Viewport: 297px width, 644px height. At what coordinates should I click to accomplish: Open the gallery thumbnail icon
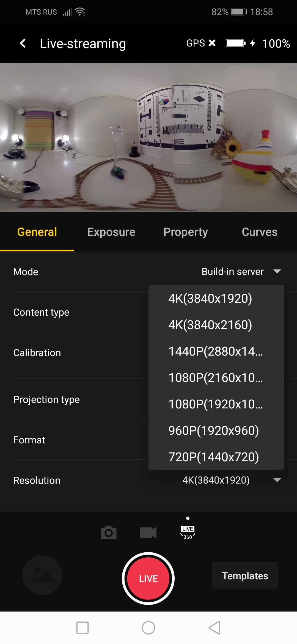(42, 575)
